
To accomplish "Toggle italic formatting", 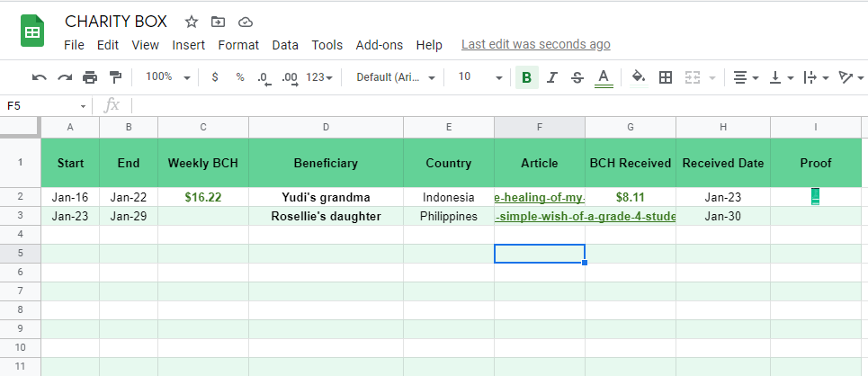I will [551, 77].
